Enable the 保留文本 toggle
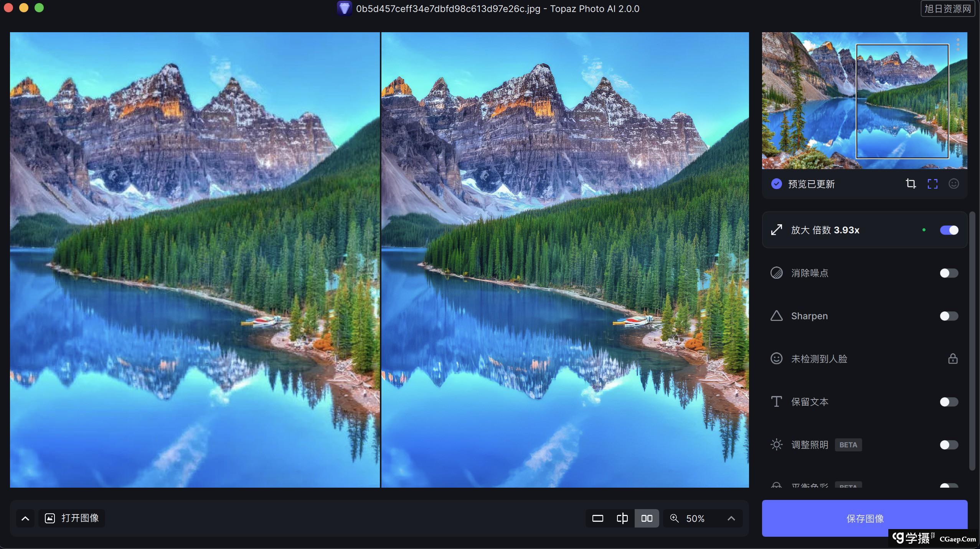 pyautogui.click(x=949, y=402)
